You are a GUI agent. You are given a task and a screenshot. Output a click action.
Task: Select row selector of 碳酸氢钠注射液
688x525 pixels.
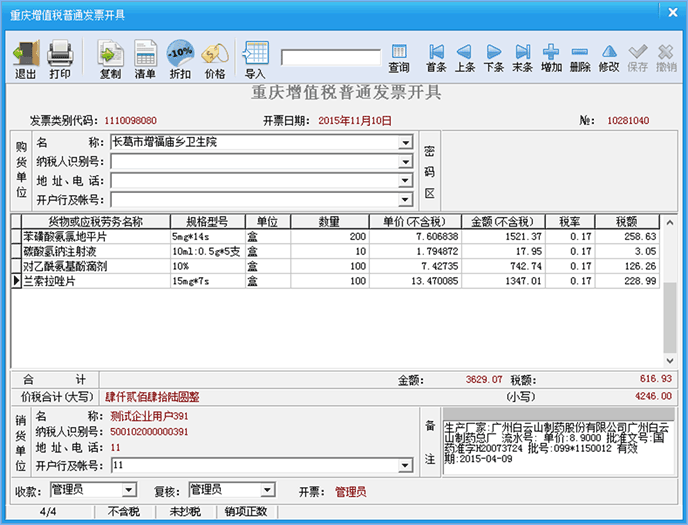(16, 251)
